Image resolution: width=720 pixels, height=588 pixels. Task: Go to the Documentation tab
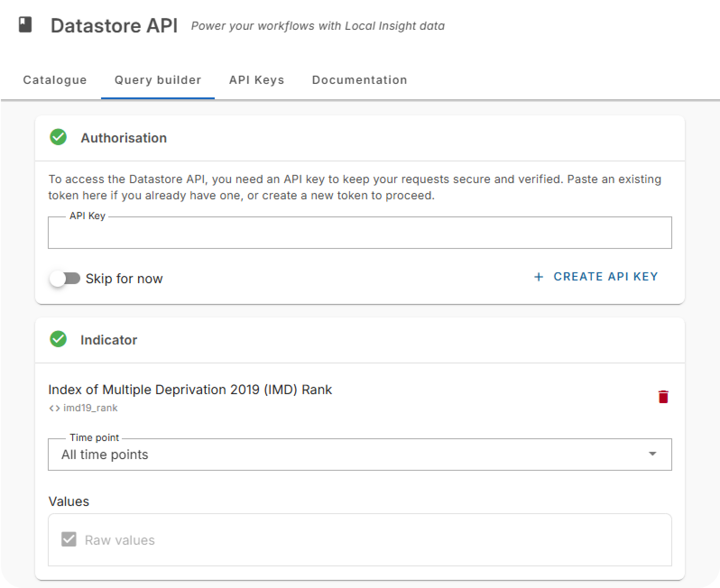click(x=360, y=80)
